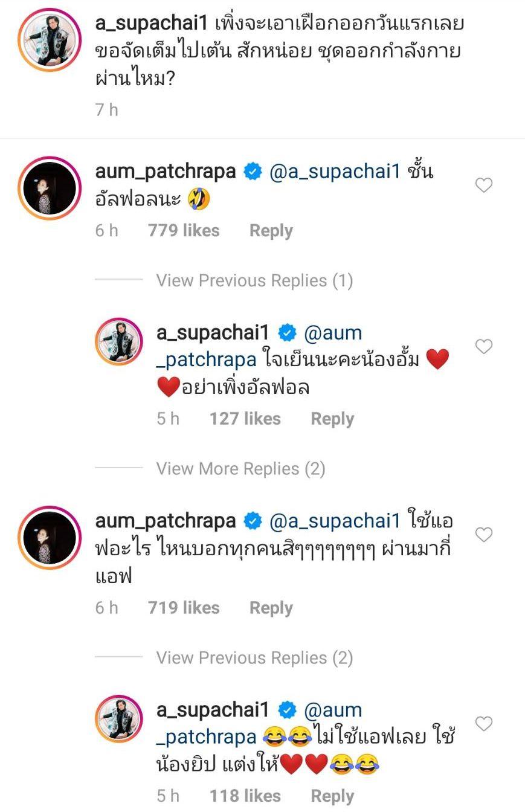Expand View Previous Replies (2)
The width and height of the screenshot is (525, 812).
coord(254,657)
